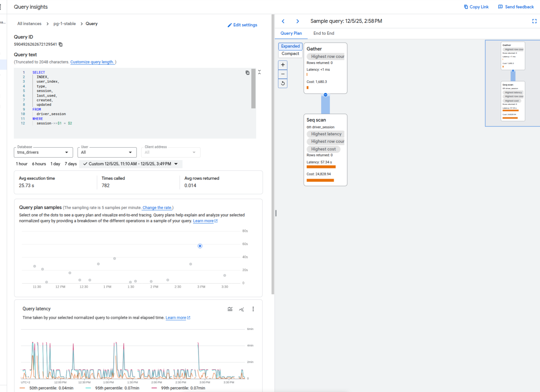Open Query latency more options menu

253,309
